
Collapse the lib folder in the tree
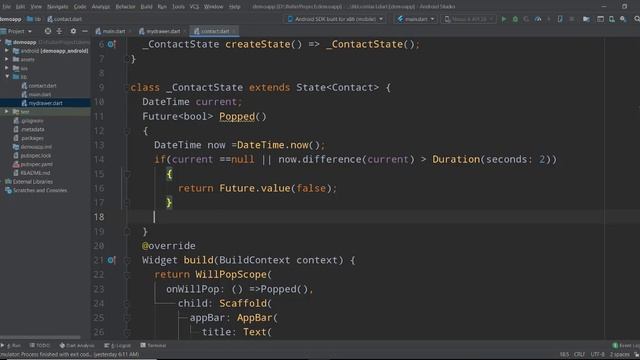pyautogui.click(x=7, y=77)
